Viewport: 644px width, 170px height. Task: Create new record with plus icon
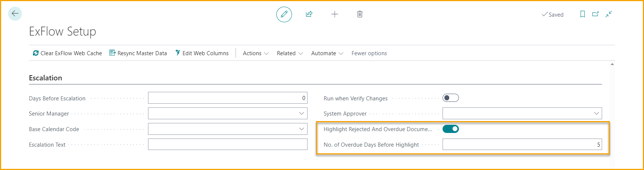(335, 14)
